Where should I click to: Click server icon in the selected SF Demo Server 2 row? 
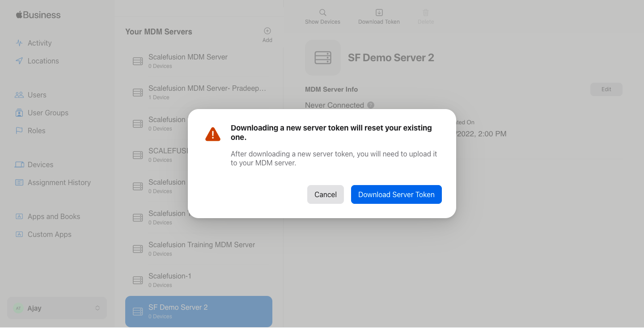(138, 312)
